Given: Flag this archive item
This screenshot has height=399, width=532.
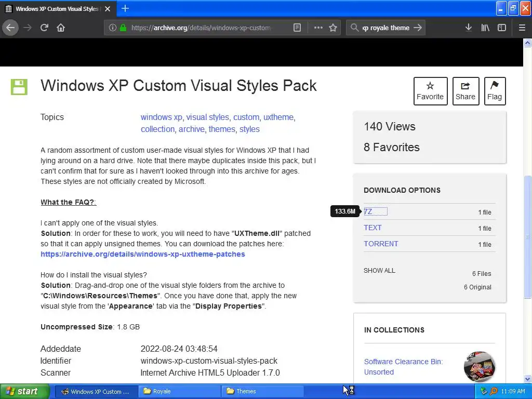Looking at the screenshot, I should pos(495,91).
